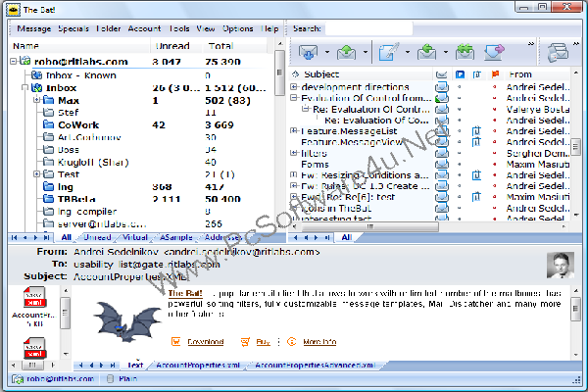
Task: Sort messages by Subject column
Action: click(321, 74)
